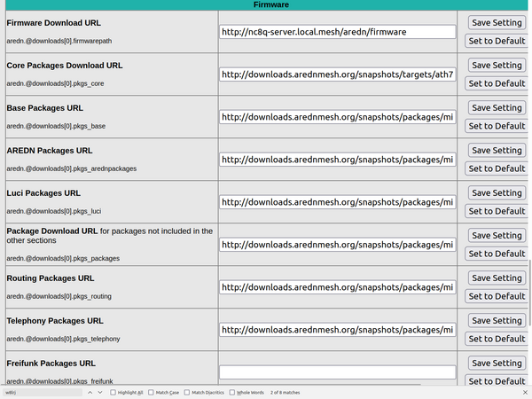Go to next find match arrow

point(100,393)
